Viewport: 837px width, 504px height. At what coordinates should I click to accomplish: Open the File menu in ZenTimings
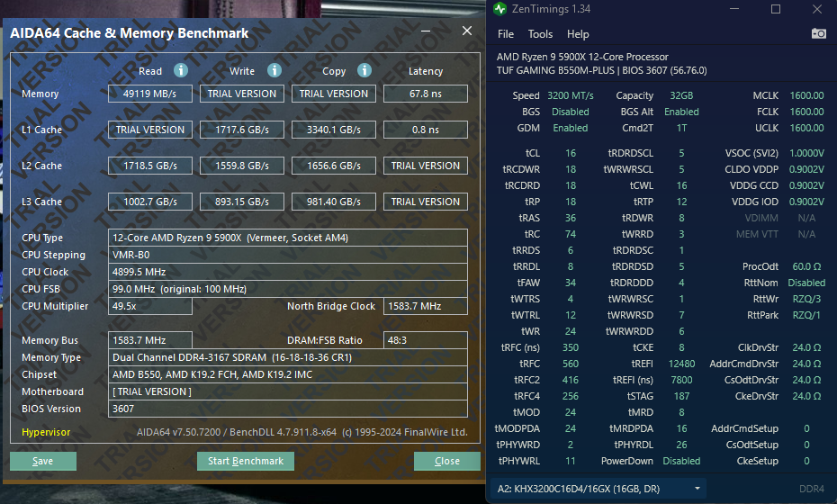[506, 34]
